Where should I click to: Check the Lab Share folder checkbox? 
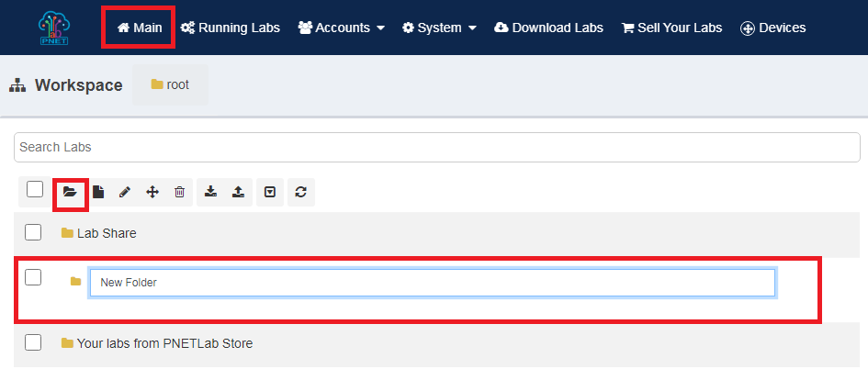pos(33,231)
